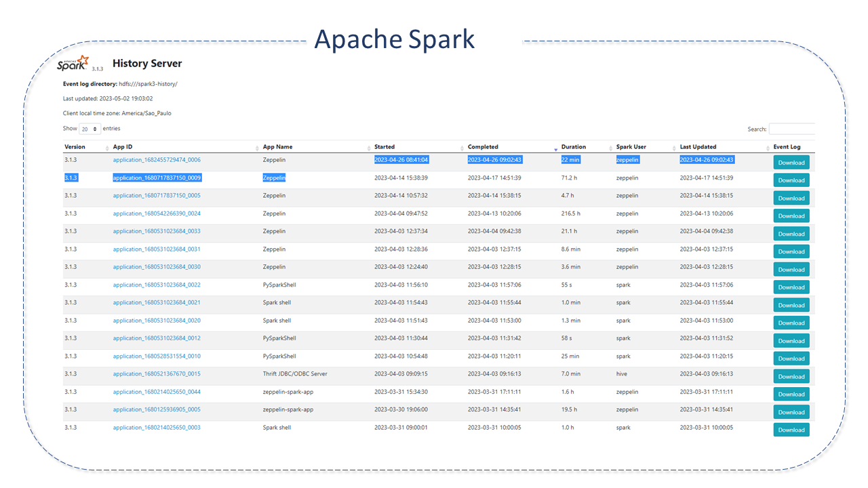This screenshot has height=488, width=868.
Task: Open application_1680528531554_0010 link
Action: tap(157, 357)
